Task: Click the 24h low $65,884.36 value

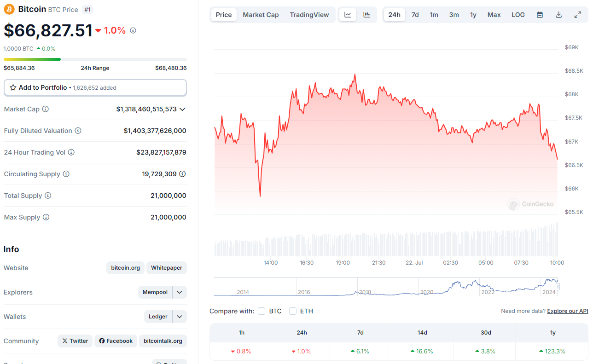Action: click(19, 68)
